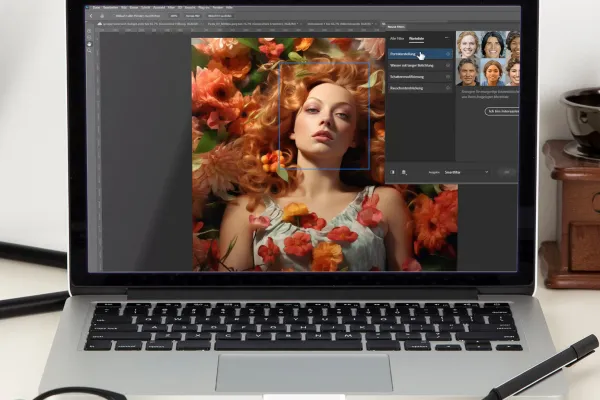Viewport: 600px width, 400px height.
Task: Click the Ich bin interessiert button
Action: coord(502,111)
